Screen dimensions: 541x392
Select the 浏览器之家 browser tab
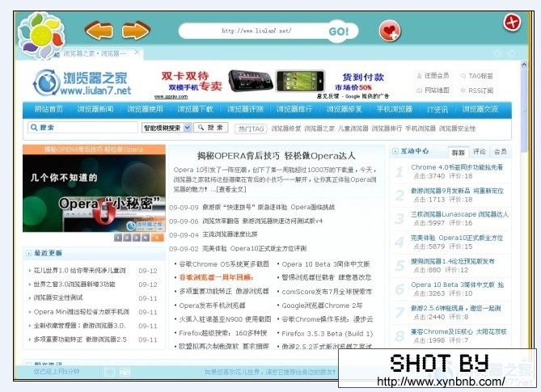95,53
